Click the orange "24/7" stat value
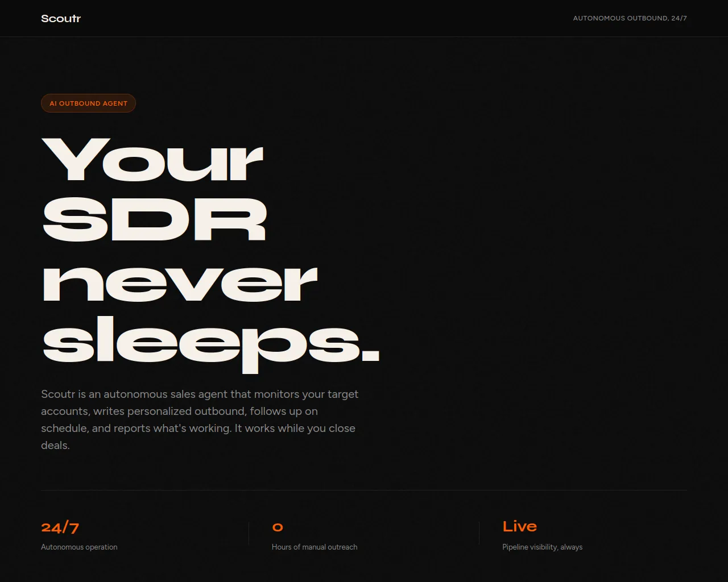 click(x=60, y=527)
